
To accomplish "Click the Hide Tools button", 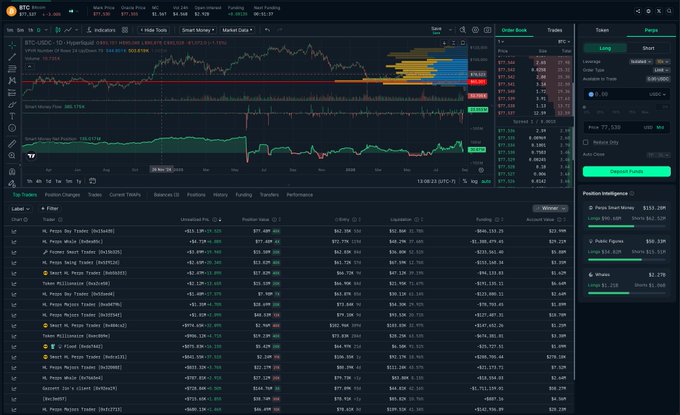I will tap(154, 30).
